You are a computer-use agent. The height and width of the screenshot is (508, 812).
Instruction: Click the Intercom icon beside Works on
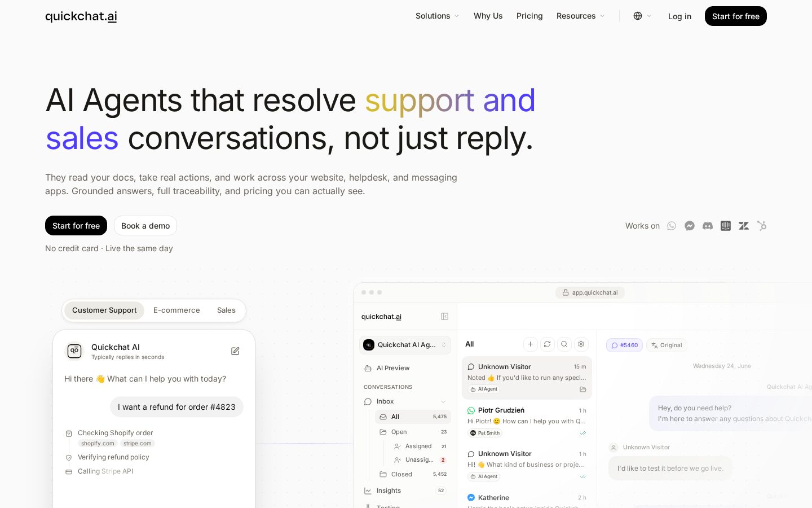726,226
